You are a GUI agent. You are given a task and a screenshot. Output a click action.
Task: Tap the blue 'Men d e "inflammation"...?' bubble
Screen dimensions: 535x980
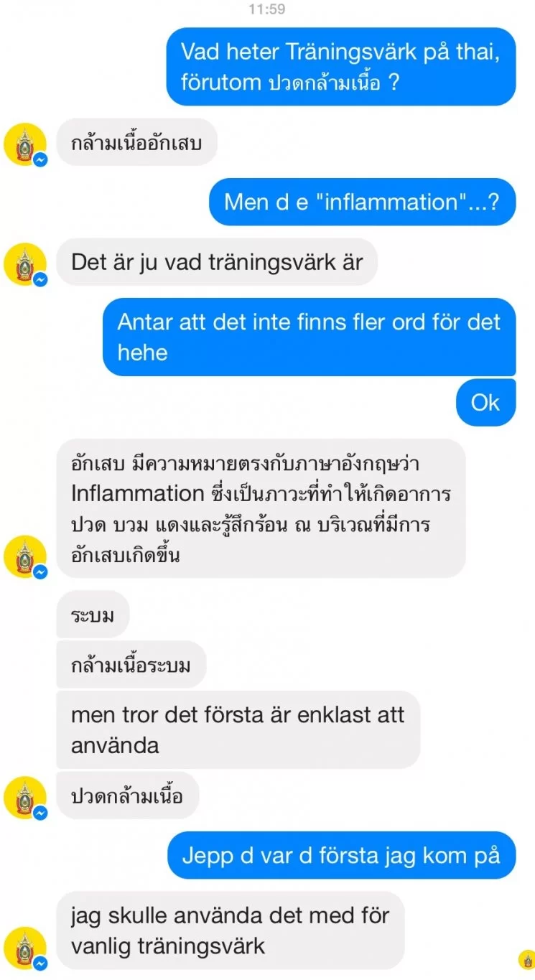tap(362, 202)
